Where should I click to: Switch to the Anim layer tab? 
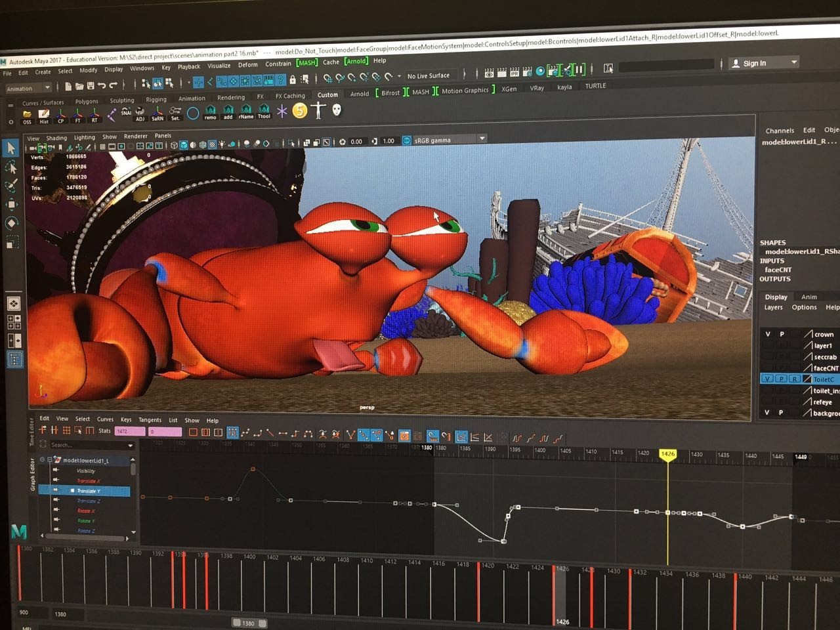pos(809,297)
